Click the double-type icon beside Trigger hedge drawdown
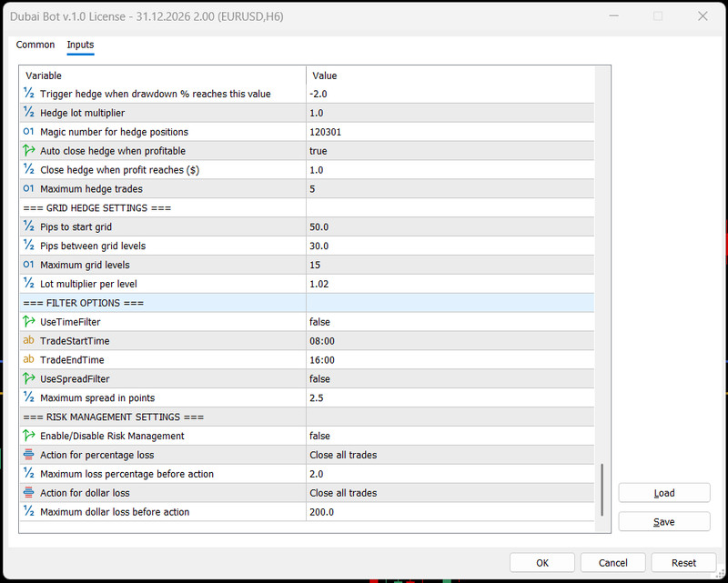The width and height of the screenshot is (728, 583). pos(29,94)
